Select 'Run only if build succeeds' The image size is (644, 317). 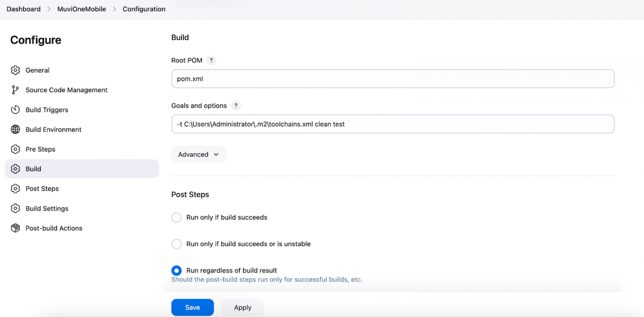pyautogui.click(x=176, y=217)
